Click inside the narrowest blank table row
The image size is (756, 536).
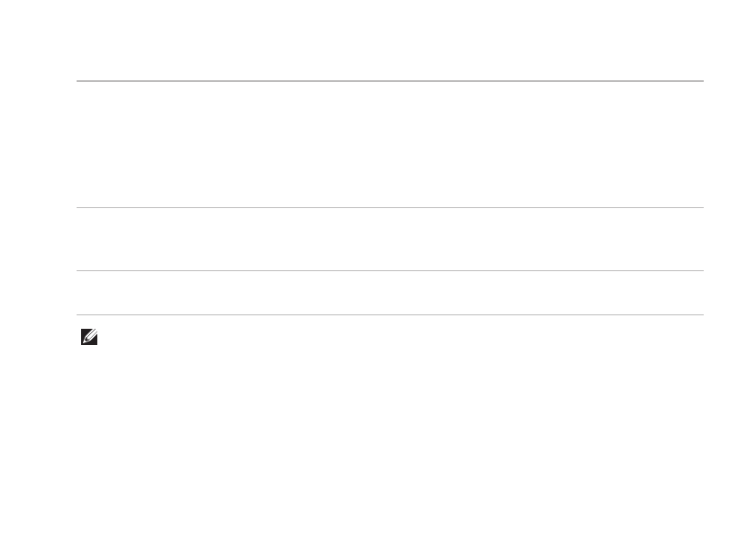(x=388, y=293)
